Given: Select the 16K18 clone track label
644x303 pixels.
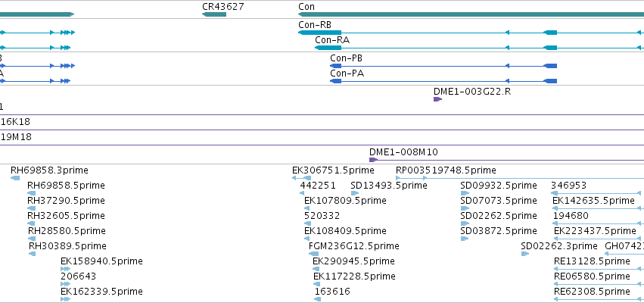Looking at the screenshot, I should point(15,122).
